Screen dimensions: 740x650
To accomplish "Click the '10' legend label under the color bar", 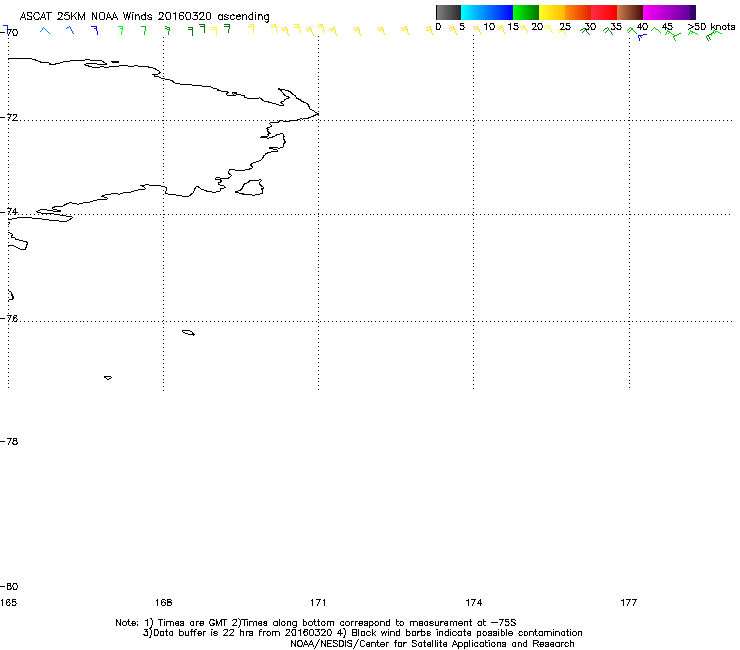I will (489, 26).
